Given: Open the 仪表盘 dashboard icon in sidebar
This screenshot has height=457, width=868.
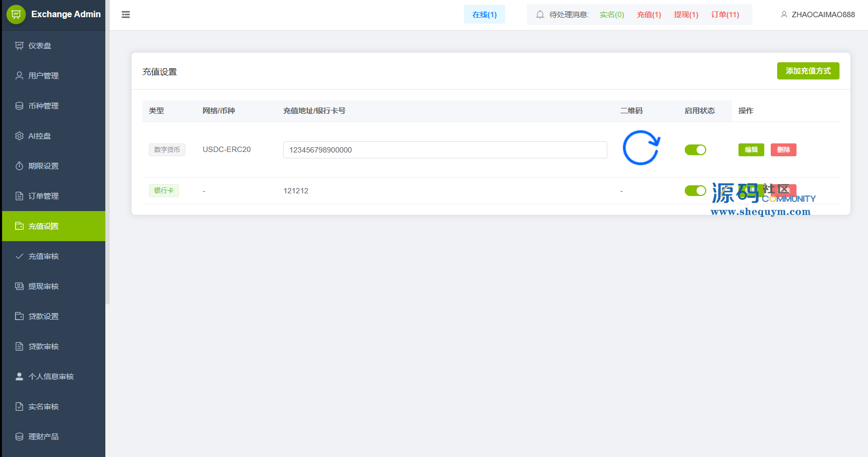Looking at the screenshot, I should pos(19,46).
